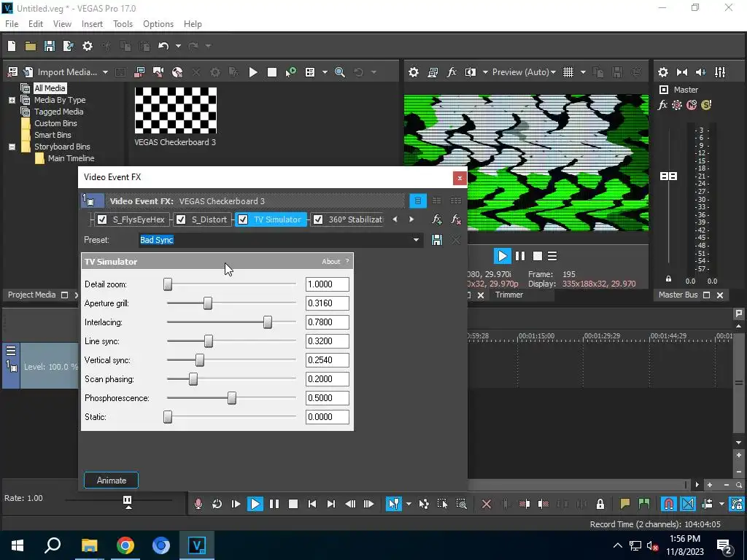
Task: Expand the Media By Type tree node
Action: [x=12, y=100]
